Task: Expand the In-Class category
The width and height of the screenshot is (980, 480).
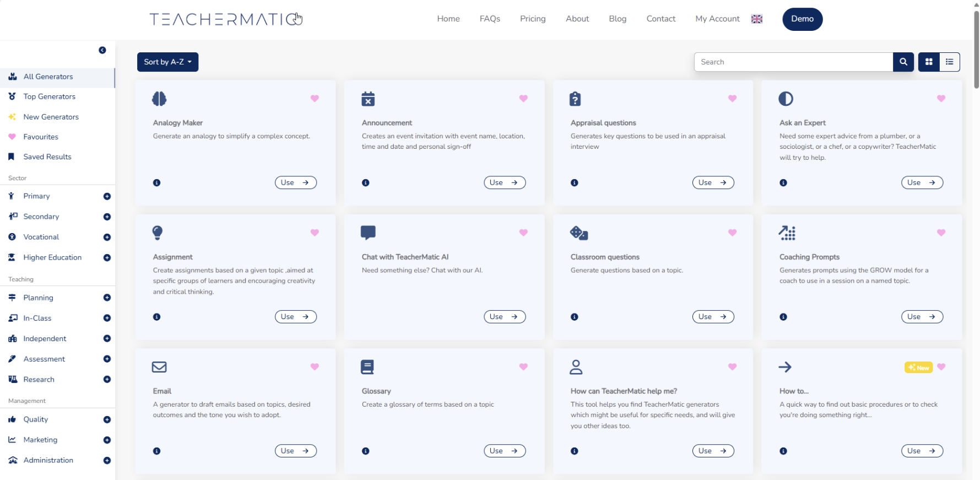Action: click(x=107, y=319)
